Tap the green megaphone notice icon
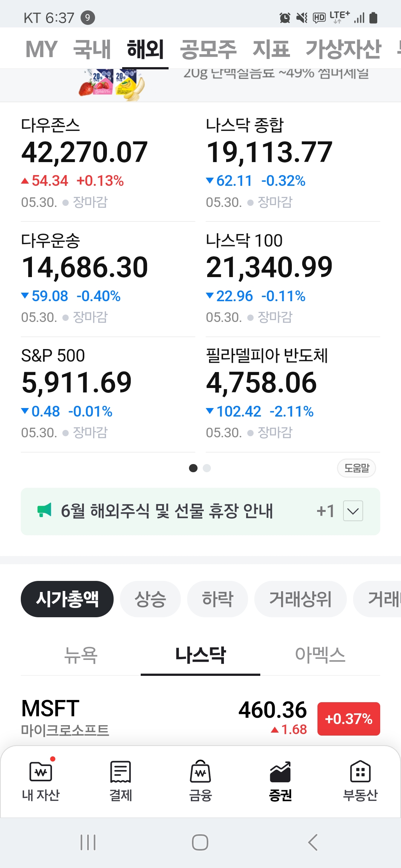Screen dimensions: 401x868 [45, 510]
